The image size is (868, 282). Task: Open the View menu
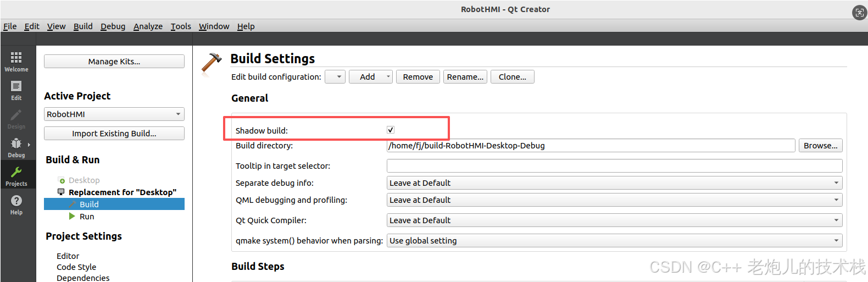coord(56,26)
